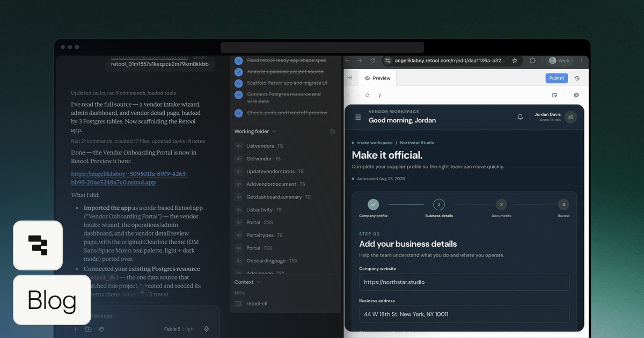
Task: Click the retool-cli skill icon
Action: point(239,304)
